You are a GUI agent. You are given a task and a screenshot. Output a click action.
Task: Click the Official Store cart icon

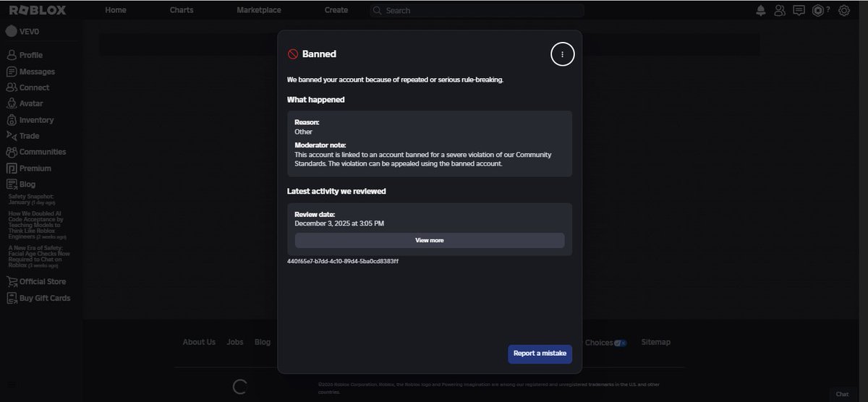(12, 281)
